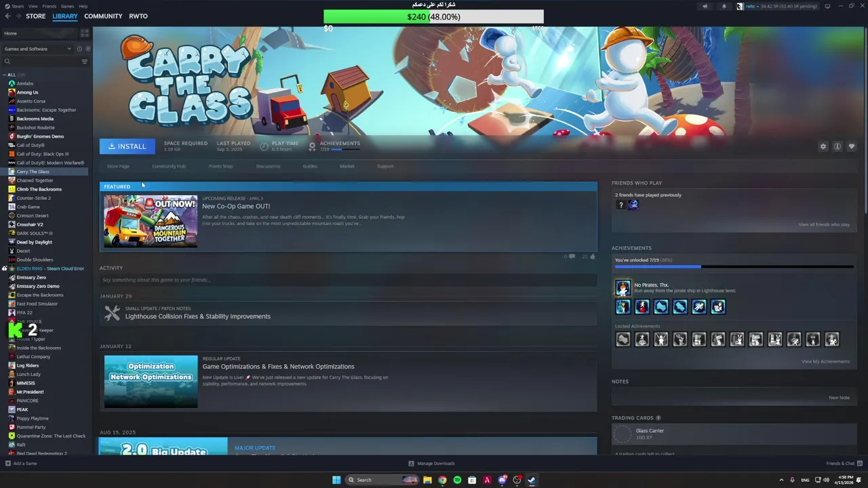Screen dimensions: 868x488
Task: Click the library search field
Action: point(42,62)
